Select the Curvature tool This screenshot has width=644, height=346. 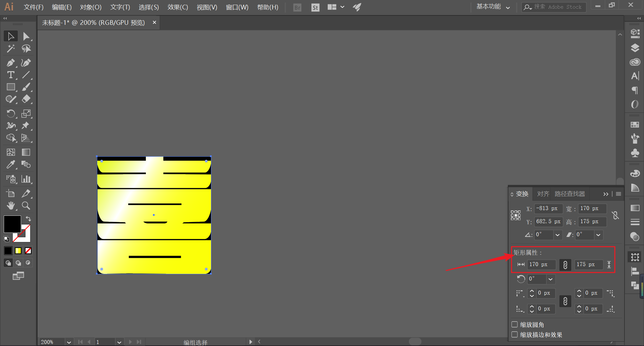pos(26,63)
